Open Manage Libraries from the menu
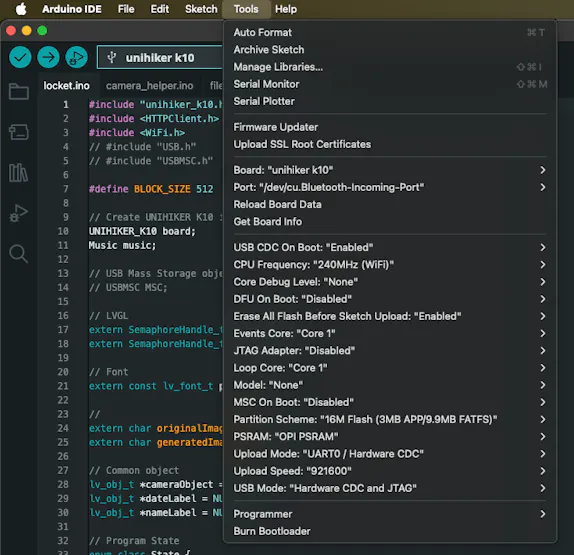This screenshot has height=555, width=574. click(390, 67)
